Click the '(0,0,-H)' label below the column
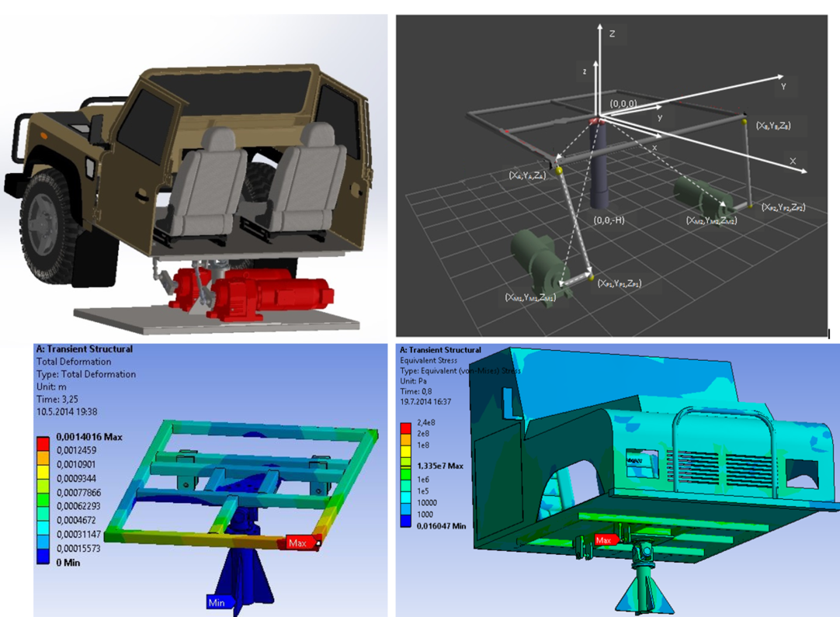Screen dimensions: 840x617 tap(609, 220)
